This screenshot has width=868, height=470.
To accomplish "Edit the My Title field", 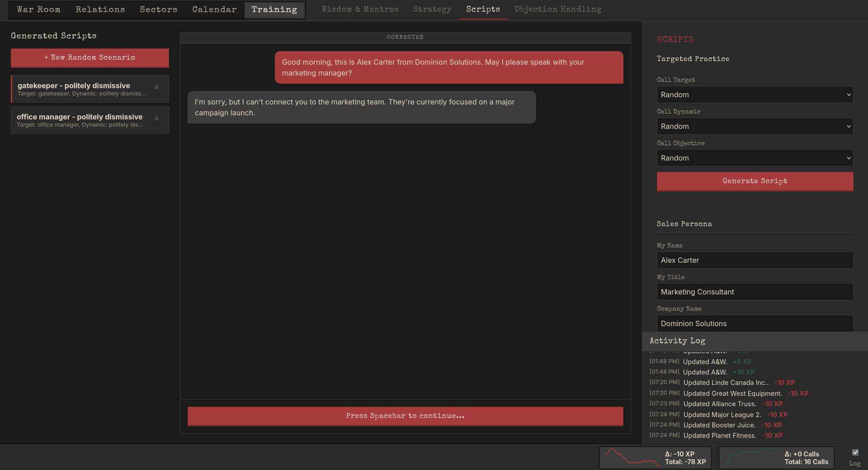I will 755,292.
